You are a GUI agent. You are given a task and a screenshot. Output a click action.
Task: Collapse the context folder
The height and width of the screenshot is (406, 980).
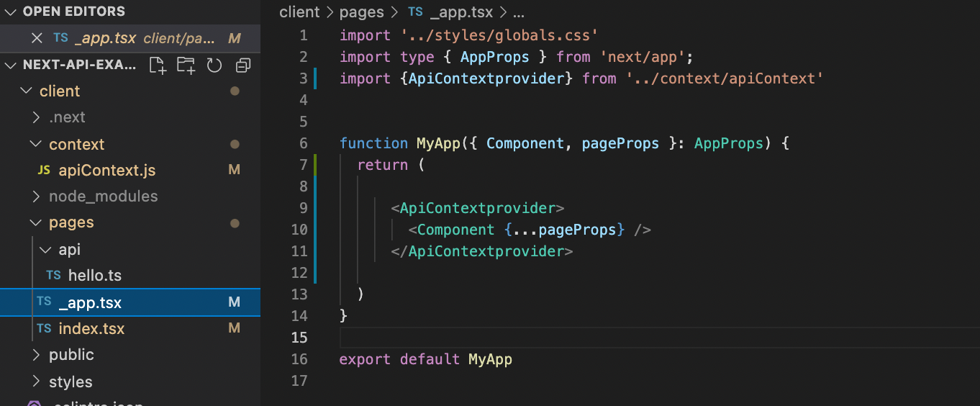(x=36, y=144)
